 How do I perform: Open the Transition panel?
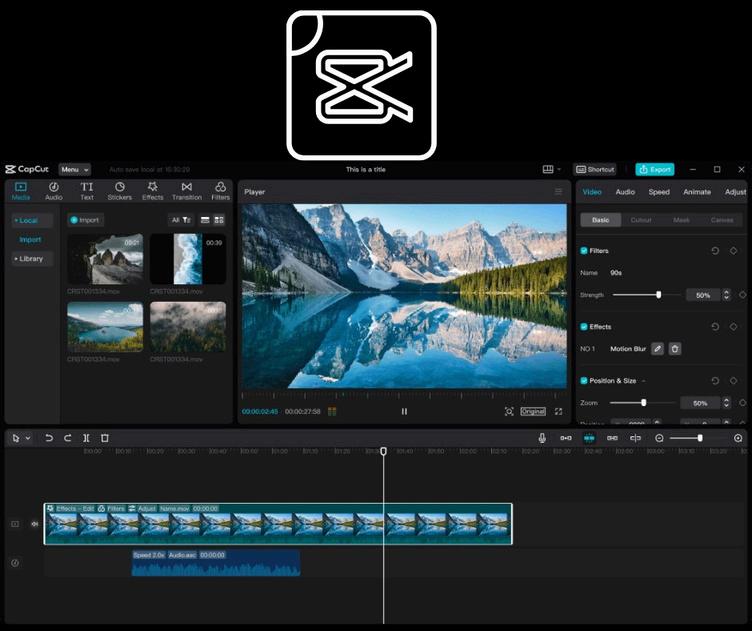[186, 190]
